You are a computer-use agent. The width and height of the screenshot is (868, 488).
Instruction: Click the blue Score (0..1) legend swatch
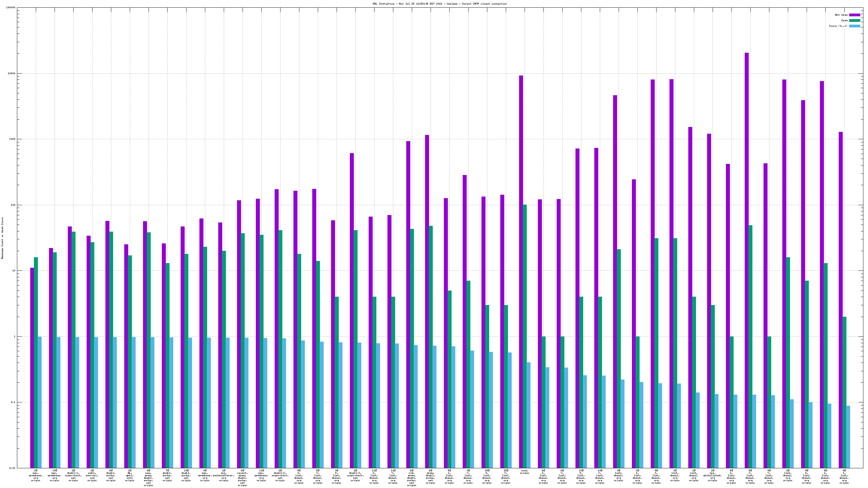coord(854,26)
